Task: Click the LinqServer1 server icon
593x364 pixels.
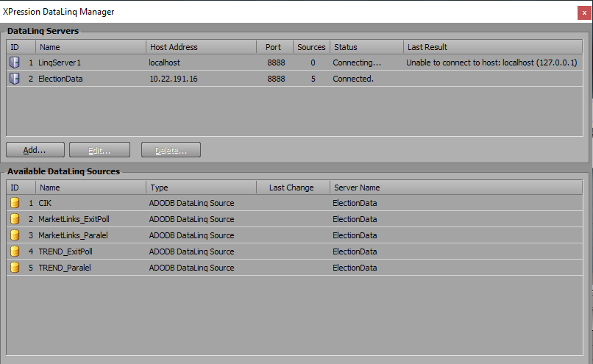Action: 15,63
